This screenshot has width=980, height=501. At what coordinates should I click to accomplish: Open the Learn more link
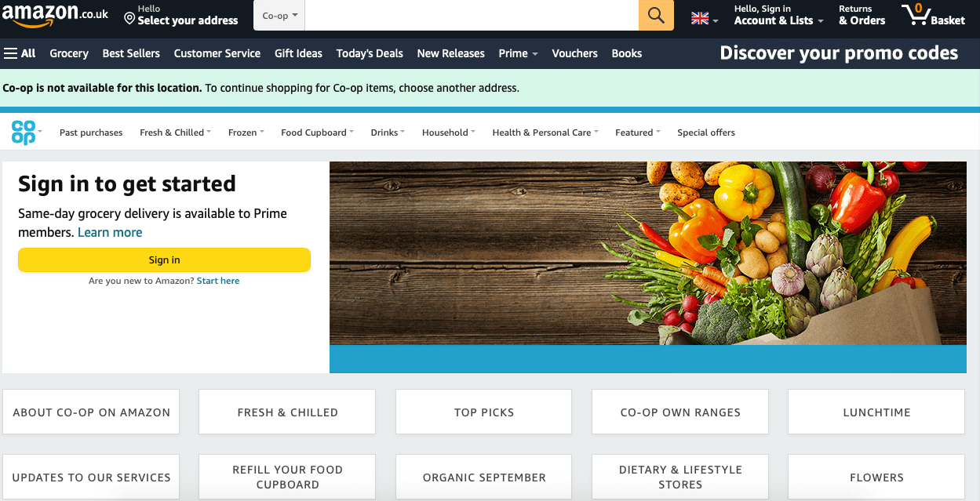tap(110, 232)
